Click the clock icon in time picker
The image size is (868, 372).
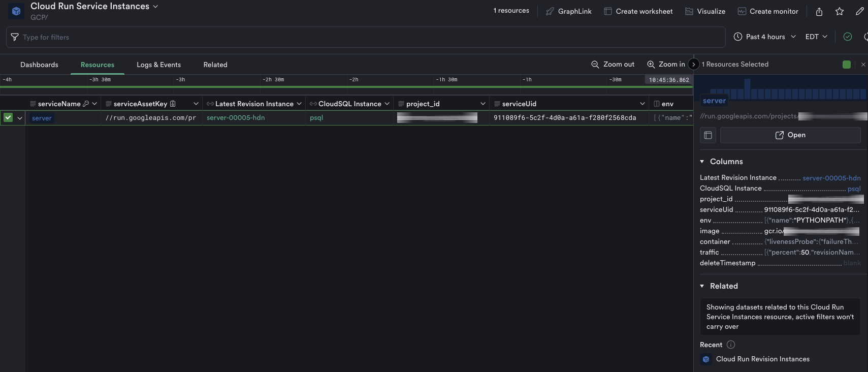(x=738, y=37)
